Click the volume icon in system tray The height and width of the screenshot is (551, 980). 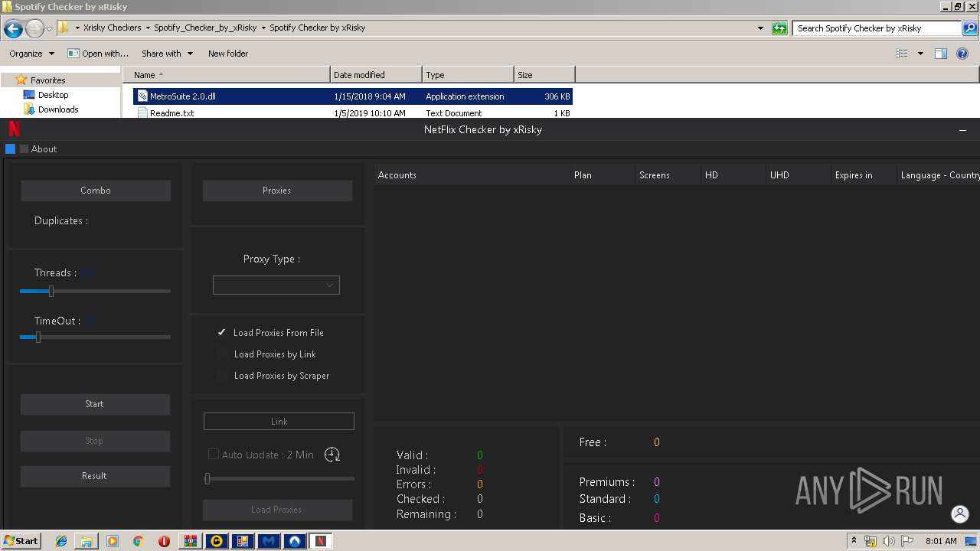[888, 541]
